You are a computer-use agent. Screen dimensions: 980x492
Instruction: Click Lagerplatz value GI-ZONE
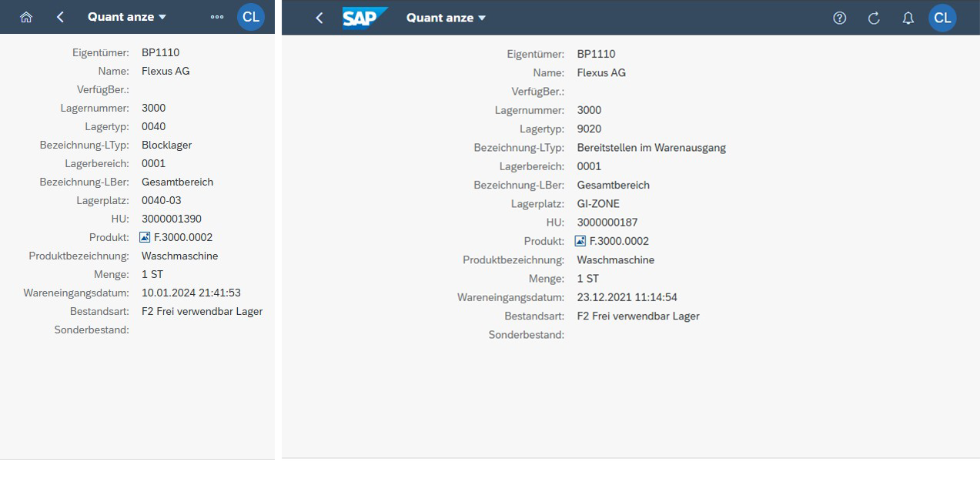point(598,204)
